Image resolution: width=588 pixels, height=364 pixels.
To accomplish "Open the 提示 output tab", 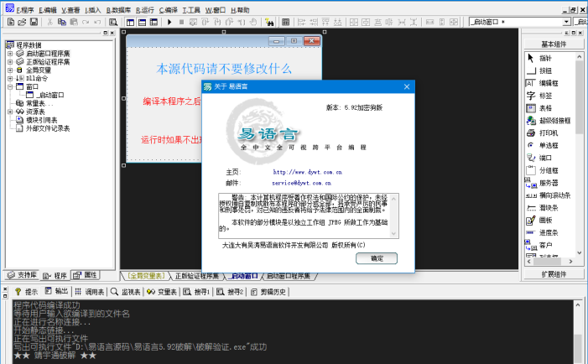I will tap(26, 292).
